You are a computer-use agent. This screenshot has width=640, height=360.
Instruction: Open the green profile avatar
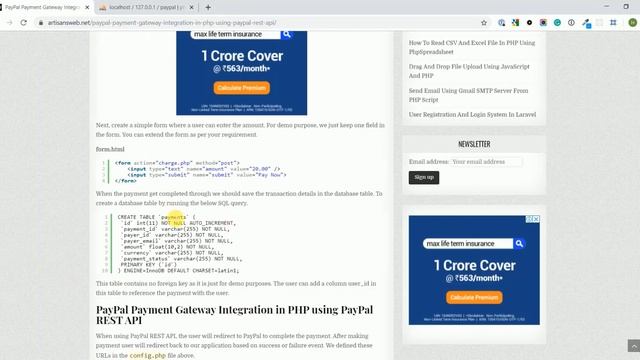click(x=633, y=23)
